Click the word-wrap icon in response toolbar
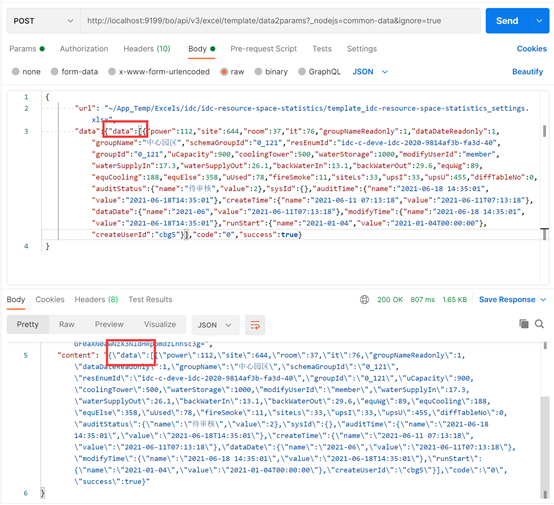The height and width of the screenshot is (505, 554). 255,325
